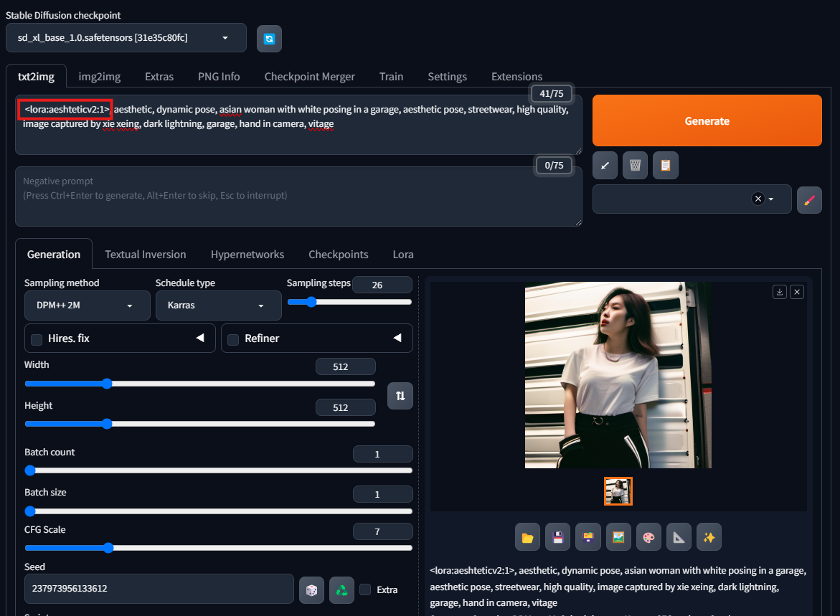The width and height of the screenshot is (840, 616).
Task: Open the PNG Info tab
Action: [x=219, y=77]
